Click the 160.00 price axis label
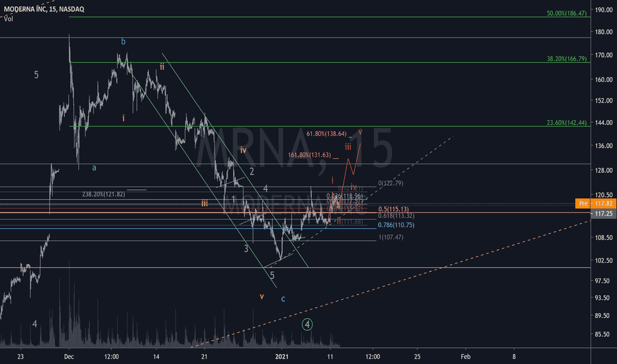The image size is (617, 364). click(x=604, y=79)
